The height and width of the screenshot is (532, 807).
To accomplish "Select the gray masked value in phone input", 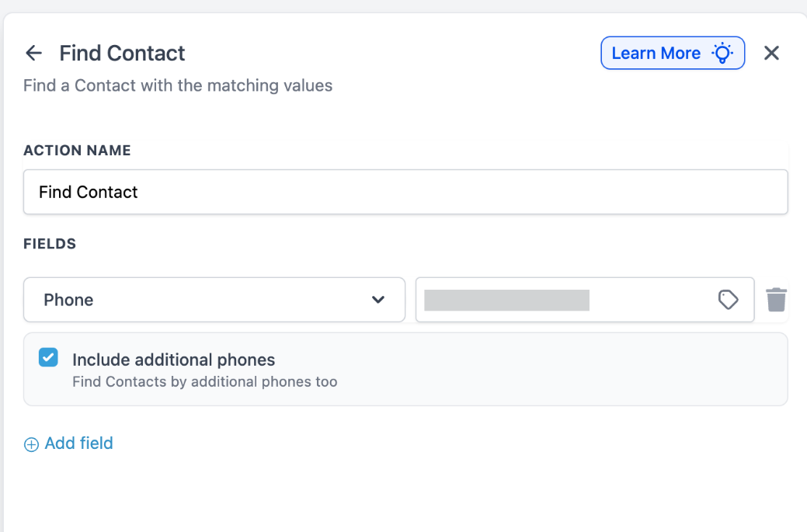I will click(506, 300).
